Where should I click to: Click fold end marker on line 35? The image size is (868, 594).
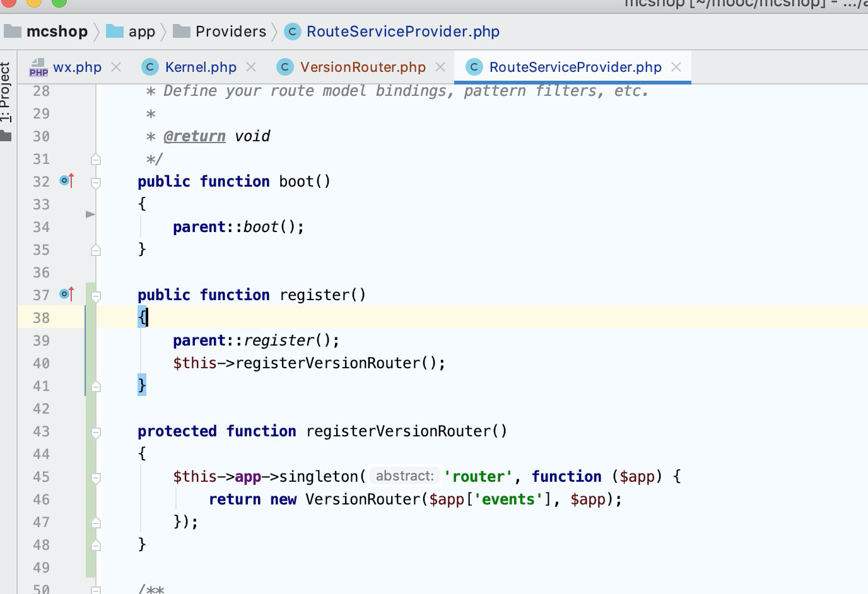tap(96, 250)
